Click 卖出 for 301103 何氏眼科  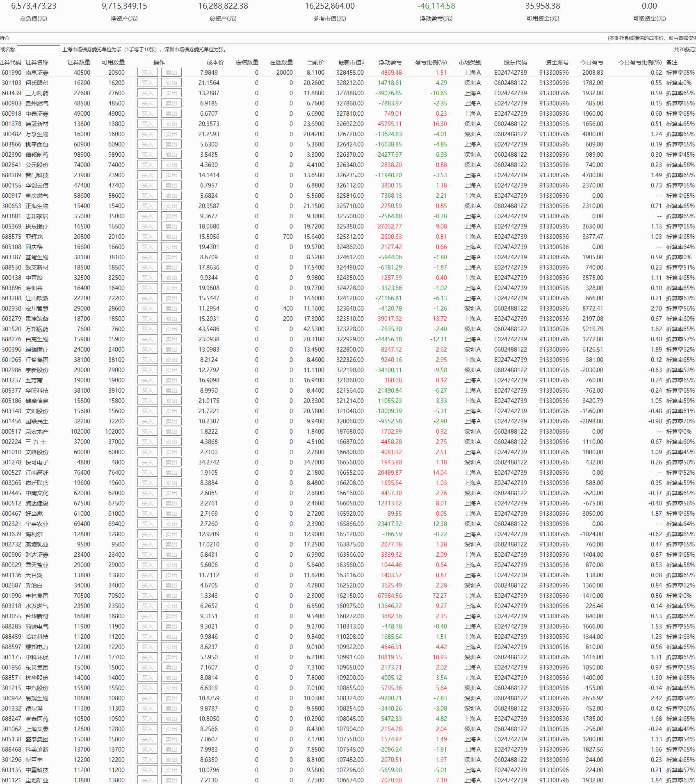click(171, 83)
